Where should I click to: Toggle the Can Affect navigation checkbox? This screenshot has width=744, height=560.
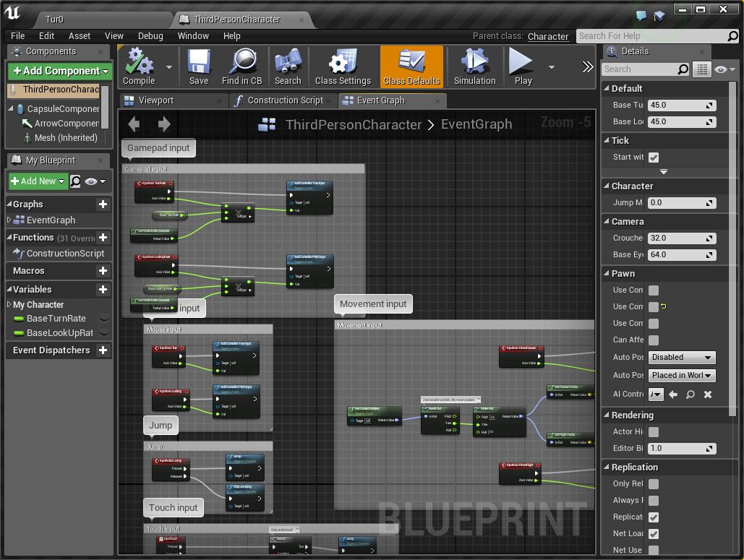pyautogui.click(x=654, y=340)
